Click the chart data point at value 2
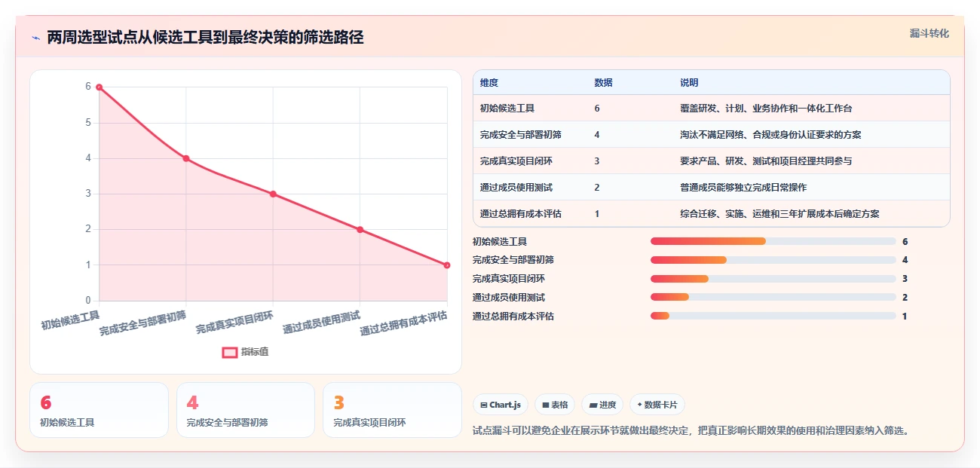Screen dimensions: 980x468 [x=360, y=229]
